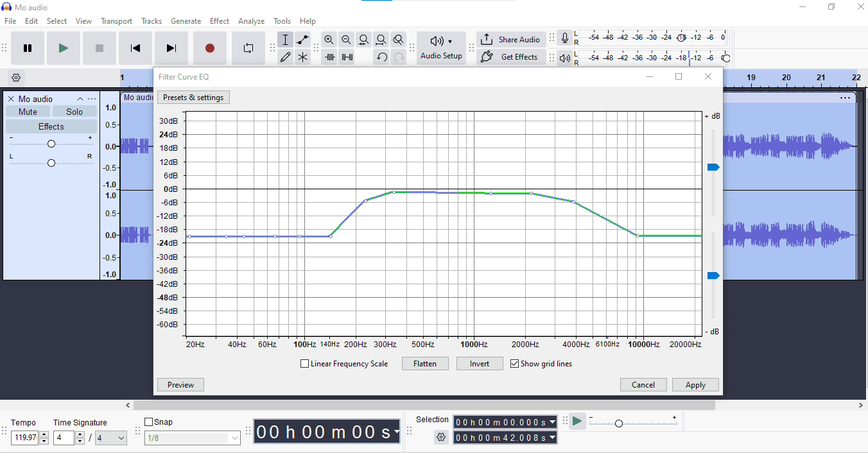This screenshot has height=453, width=868.
Task: Open the snap value 1/8 dropdown
Action: (x=234, y=438)
